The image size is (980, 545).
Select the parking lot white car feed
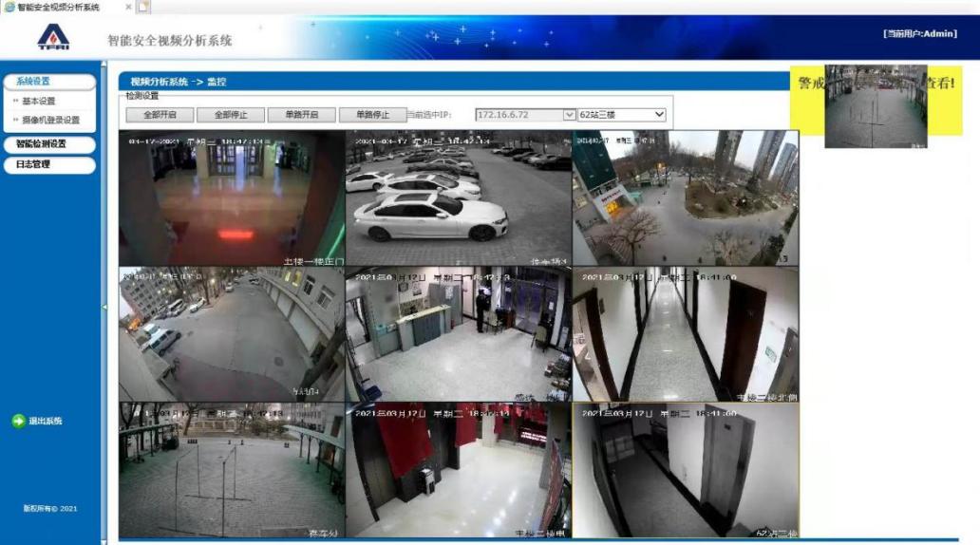point(458,197)
